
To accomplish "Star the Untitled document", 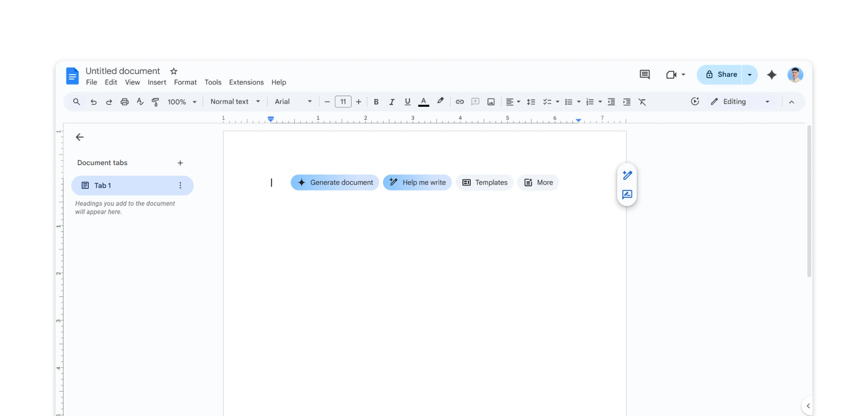I will (173, 71).
